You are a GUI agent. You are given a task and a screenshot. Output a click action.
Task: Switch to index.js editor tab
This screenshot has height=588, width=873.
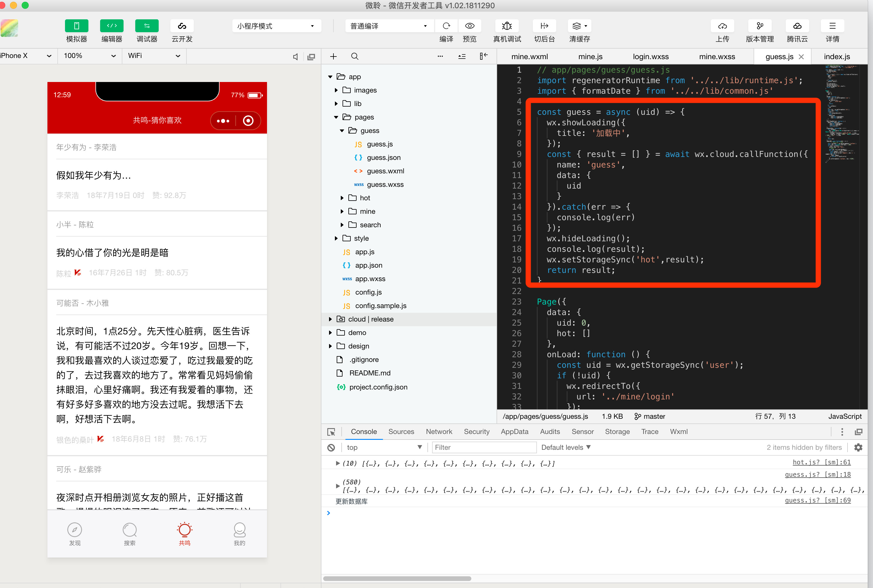[x=837, y=57]
